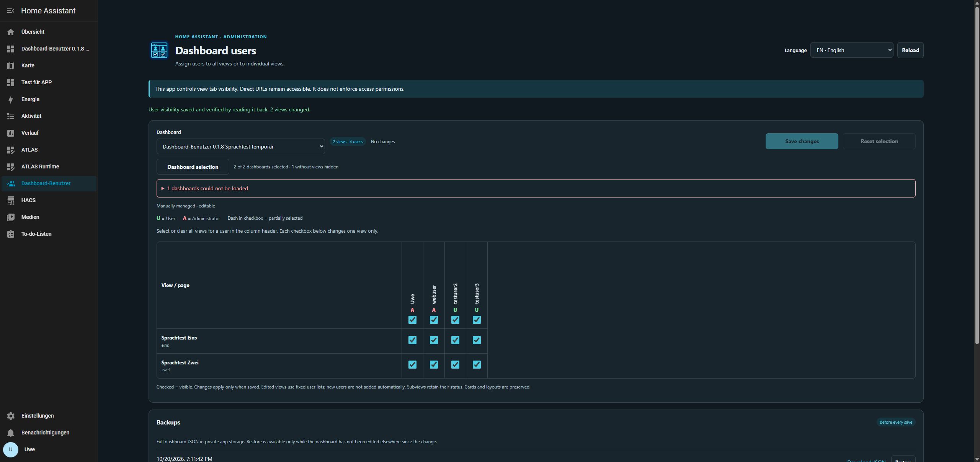The image size is (980, 462).
Task: Click the Medien play icon
Action: (11, 217)
